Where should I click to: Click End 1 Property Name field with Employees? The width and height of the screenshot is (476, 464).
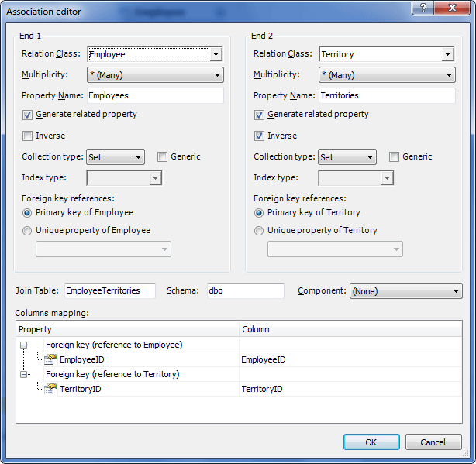[x=155, y=95]
